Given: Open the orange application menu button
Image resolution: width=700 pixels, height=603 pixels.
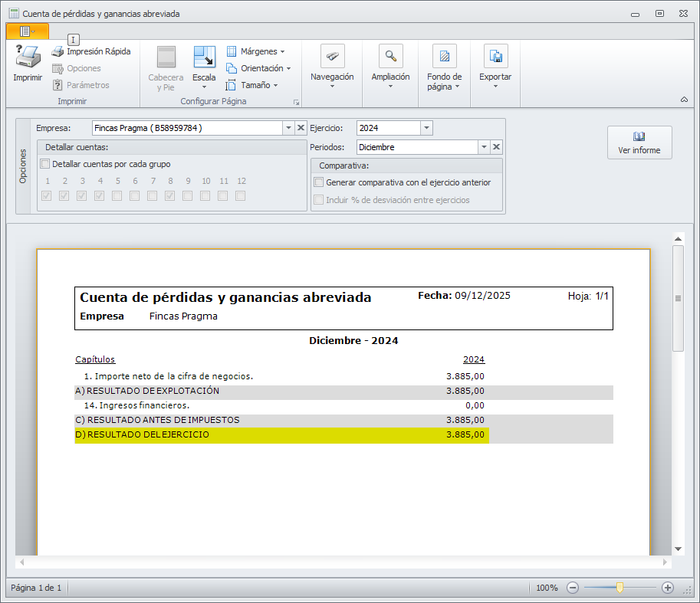Looking at the screenshot, I should [27, 31].
